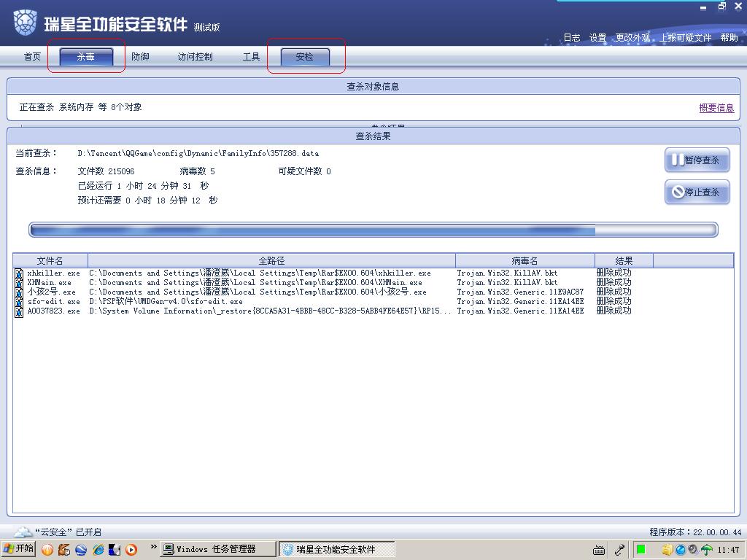This screenshot has height=560, width=747.
Task: Click the green umbrella tray icon
Action: [x=706, y=550]
